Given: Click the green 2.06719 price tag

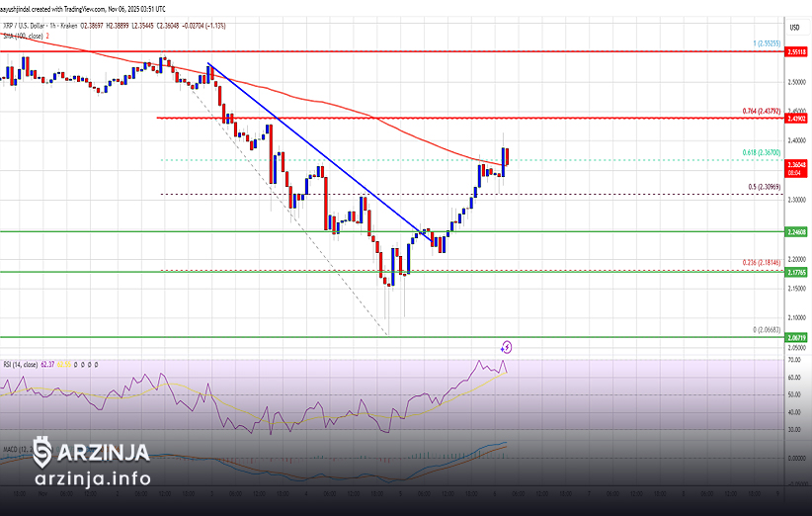Looking at the screenshot, I should coord(796,337).
